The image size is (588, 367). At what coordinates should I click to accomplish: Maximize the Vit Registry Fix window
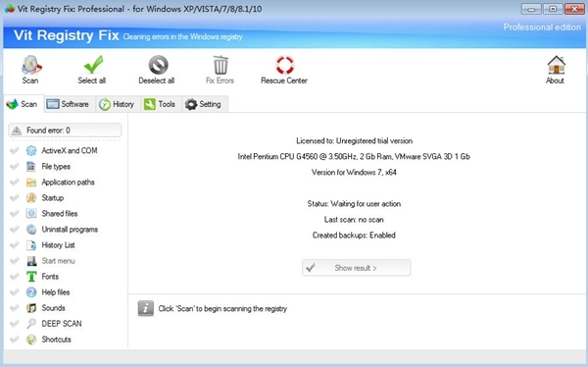(553, 9)
